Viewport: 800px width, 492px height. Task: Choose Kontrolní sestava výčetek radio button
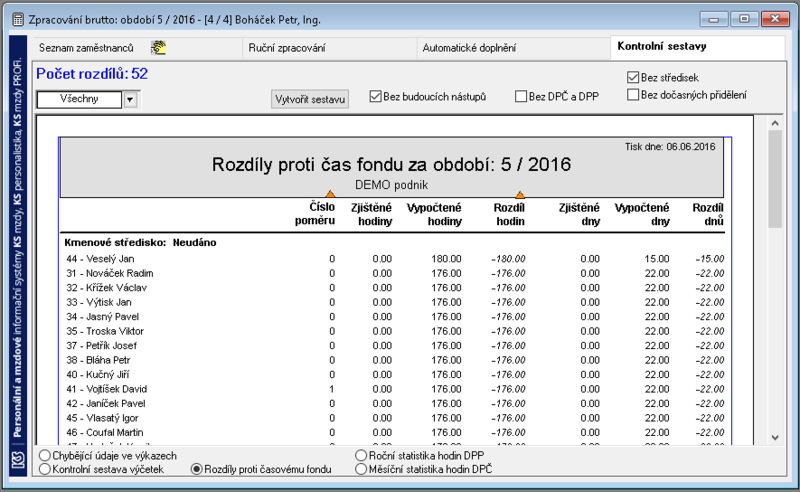pyautogui.click(x=45, y=469)
